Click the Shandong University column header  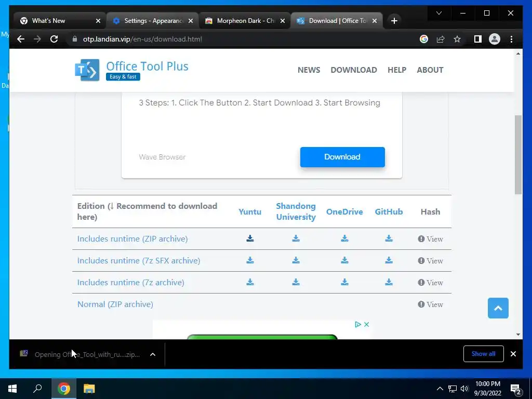point(296,211)
